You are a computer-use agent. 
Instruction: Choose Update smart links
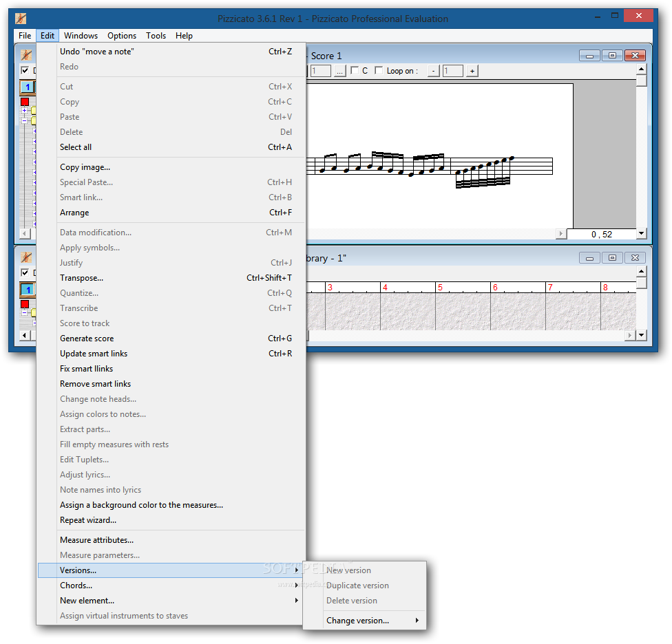171,353
